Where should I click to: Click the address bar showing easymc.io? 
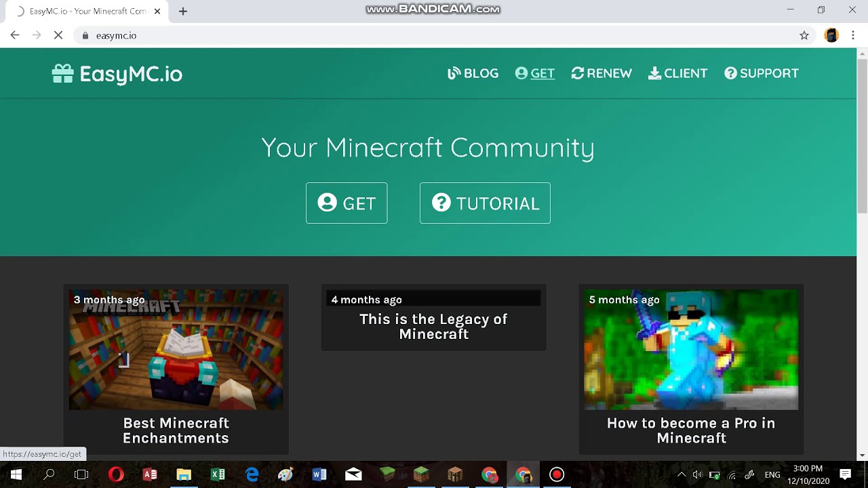(x=434, y=35)
